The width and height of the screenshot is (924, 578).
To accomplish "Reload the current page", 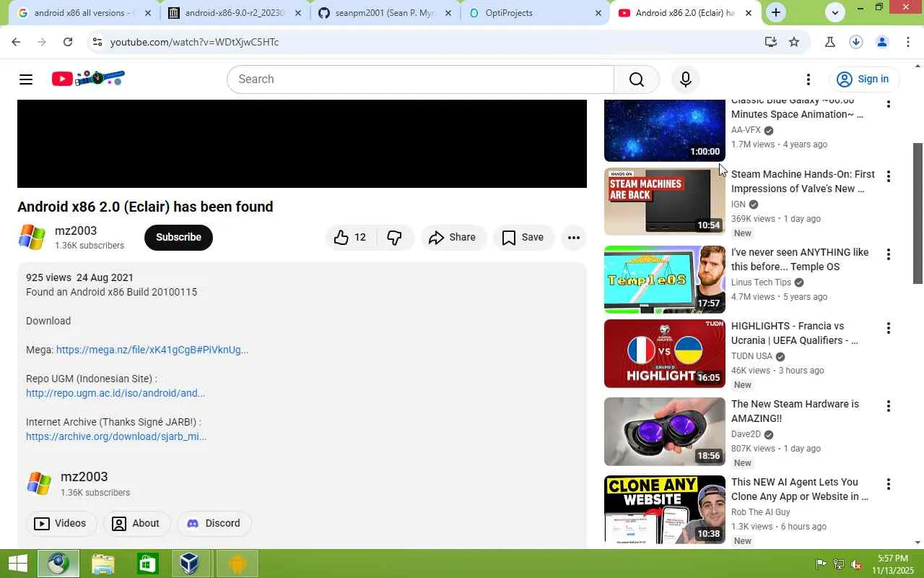I will point(68,42).
